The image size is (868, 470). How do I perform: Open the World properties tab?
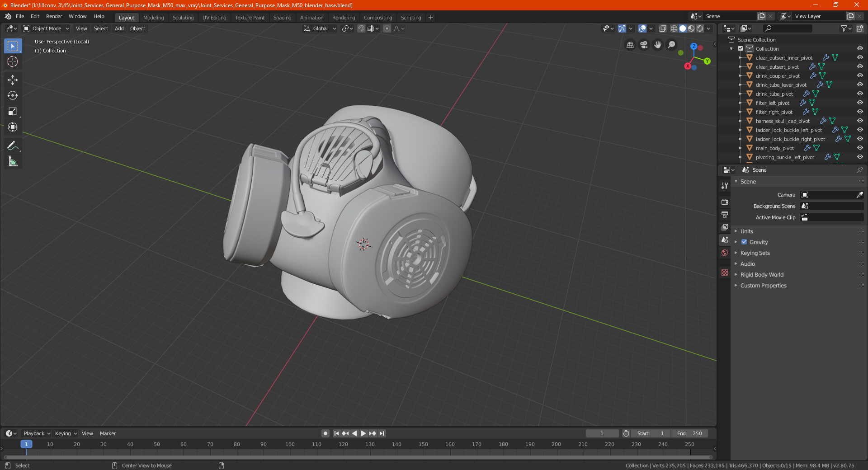point(725,253)
